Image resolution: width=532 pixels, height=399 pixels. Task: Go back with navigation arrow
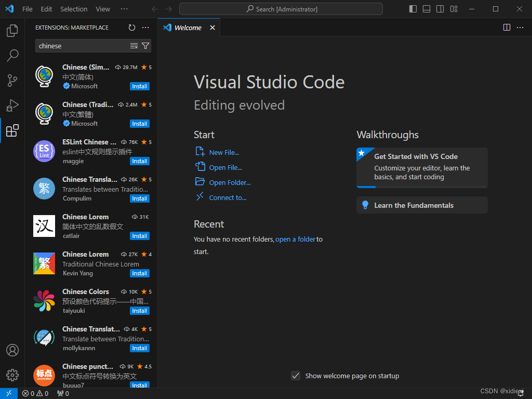click(155, 9)
